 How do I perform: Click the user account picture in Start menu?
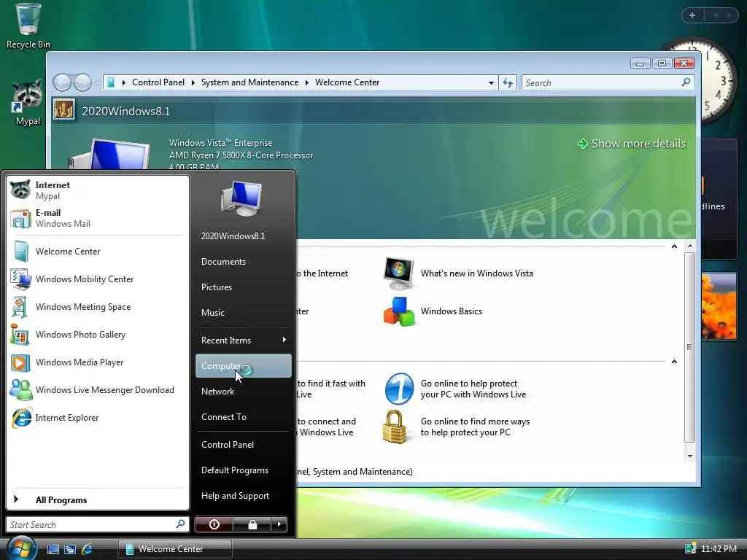[242, 198]
